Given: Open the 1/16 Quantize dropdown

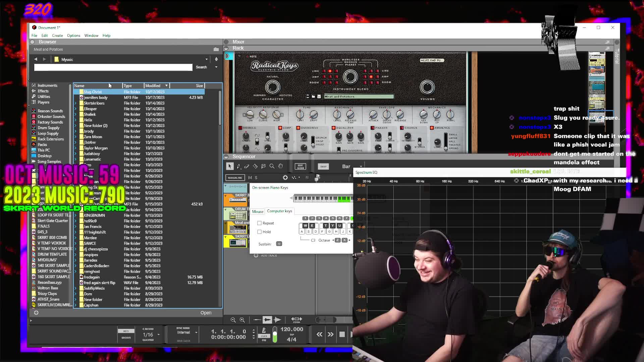Looking at the screenshot, I should point(159,335).
